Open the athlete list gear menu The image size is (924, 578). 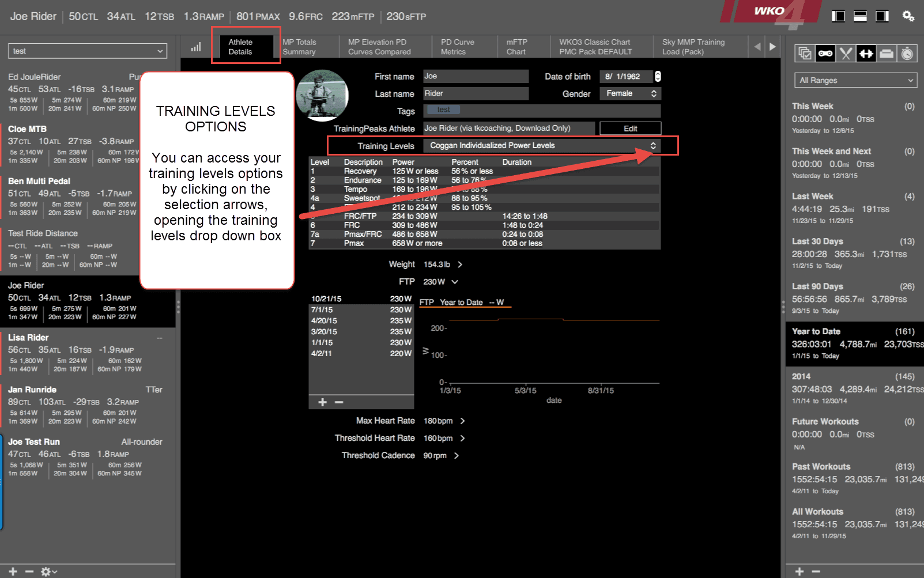[x=48, y=571]
